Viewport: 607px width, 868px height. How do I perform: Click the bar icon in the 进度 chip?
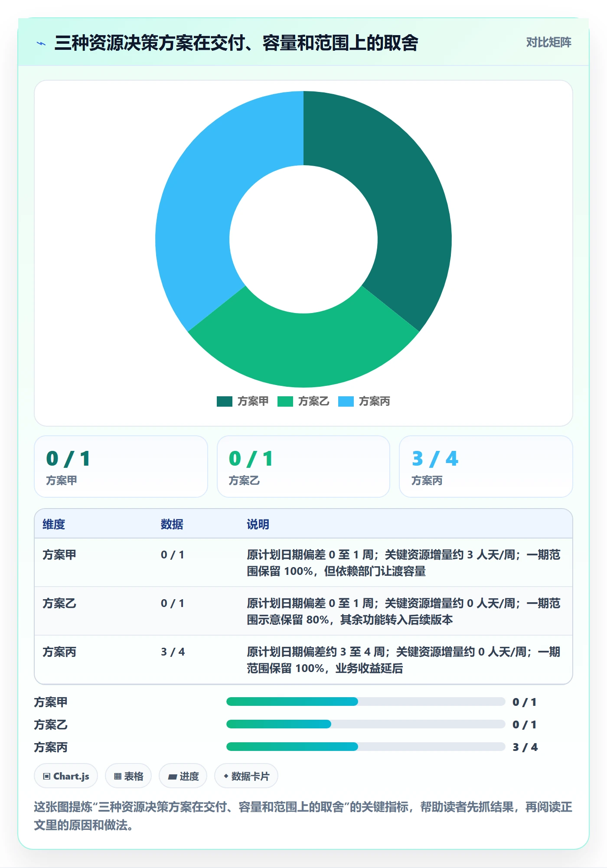point(172,777)
